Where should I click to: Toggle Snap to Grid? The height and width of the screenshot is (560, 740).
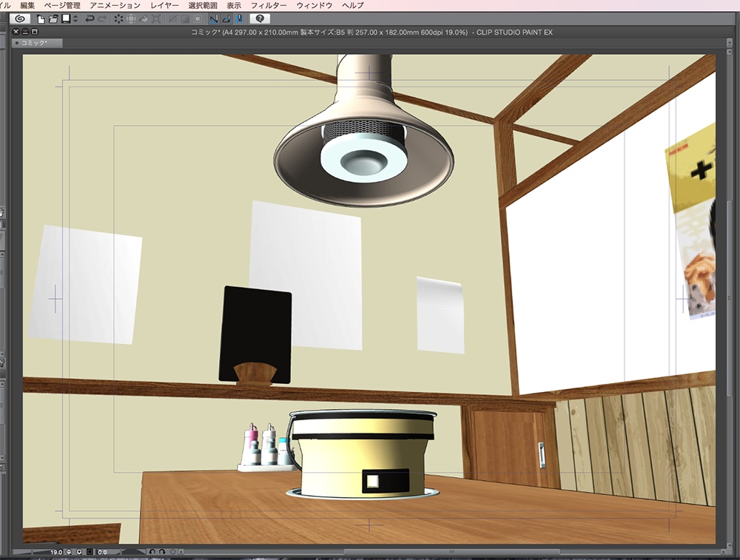(x=239, y=19)
